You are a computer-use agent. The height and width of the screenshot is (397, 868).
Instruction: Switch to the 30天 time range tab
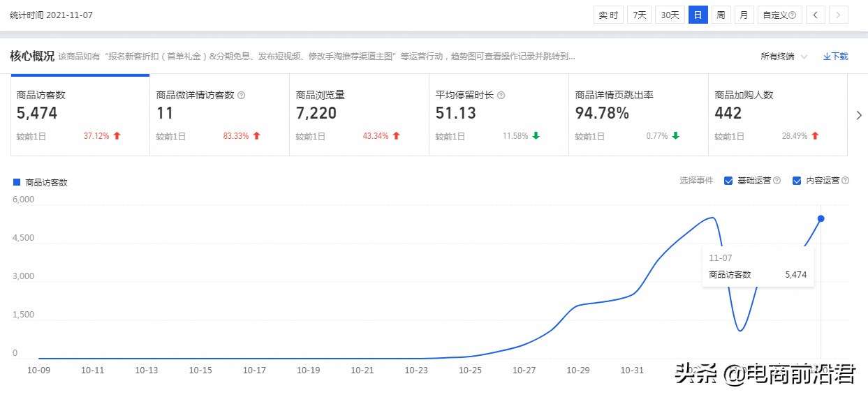[670, 15]
